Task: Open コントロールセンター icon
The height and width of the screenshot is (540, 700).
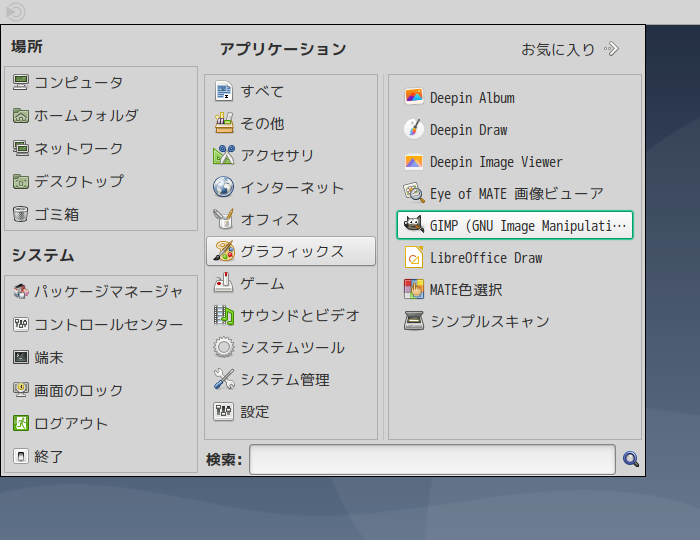Action: [x=21, y=324]
